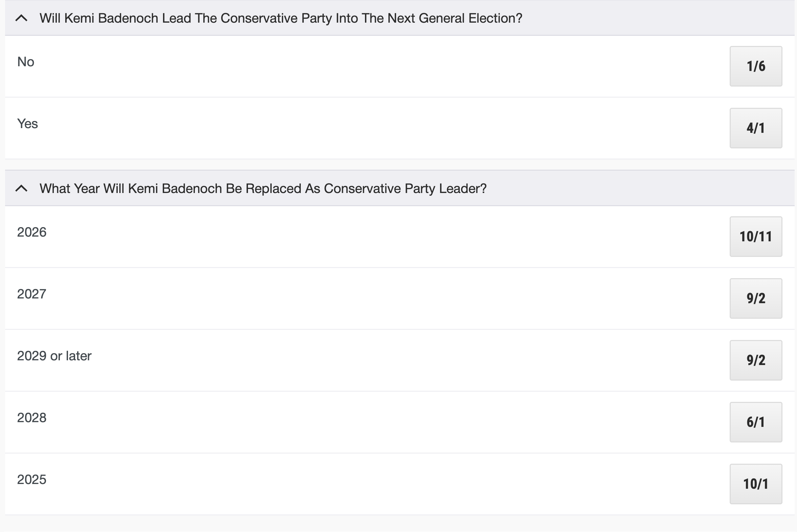797x532 pixels.
Task: Click the '2026' outcome label
Action: click(31, 233)
